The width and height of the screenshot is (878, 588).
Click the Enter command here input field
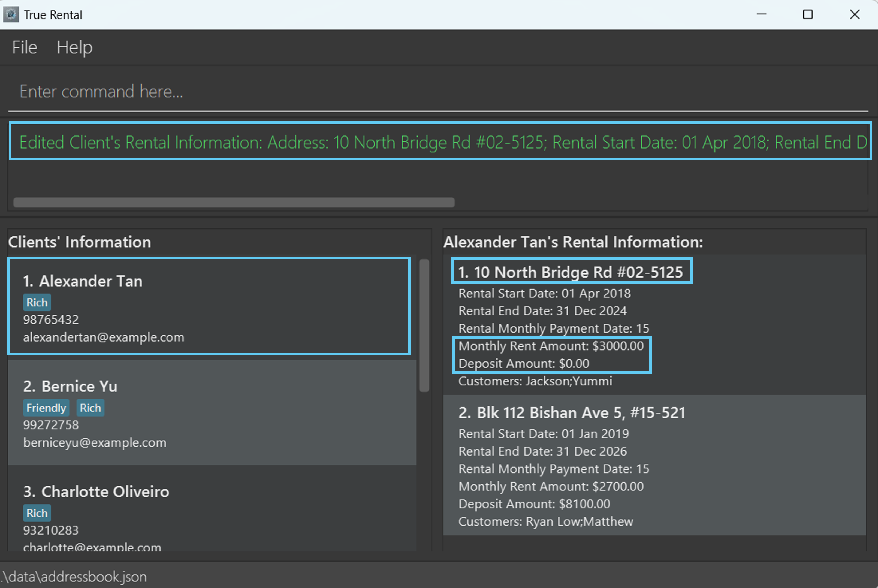(438, 92)
